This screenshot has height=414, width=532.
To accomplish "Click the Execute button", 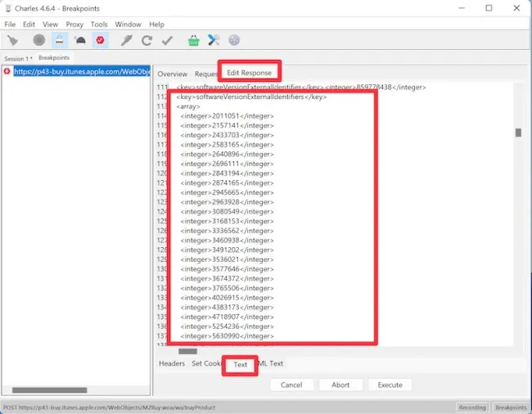I will coord(390,385).
